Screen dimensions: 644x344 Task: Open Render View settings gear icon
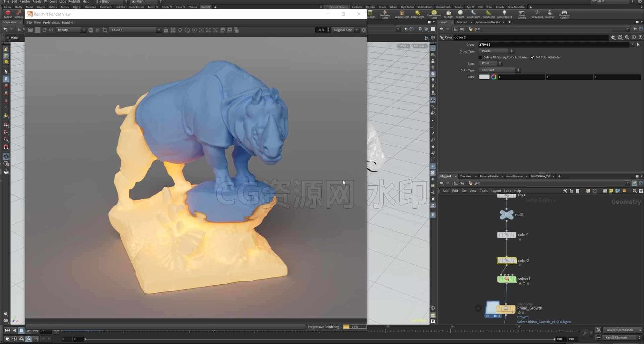(x=363, y=30)
